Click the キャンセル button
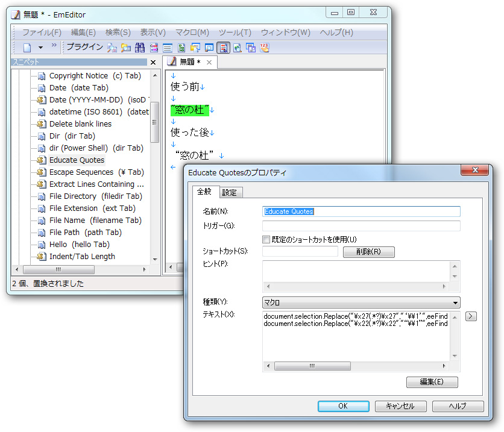This screenshot has width=504, height=432. point(400,406)
